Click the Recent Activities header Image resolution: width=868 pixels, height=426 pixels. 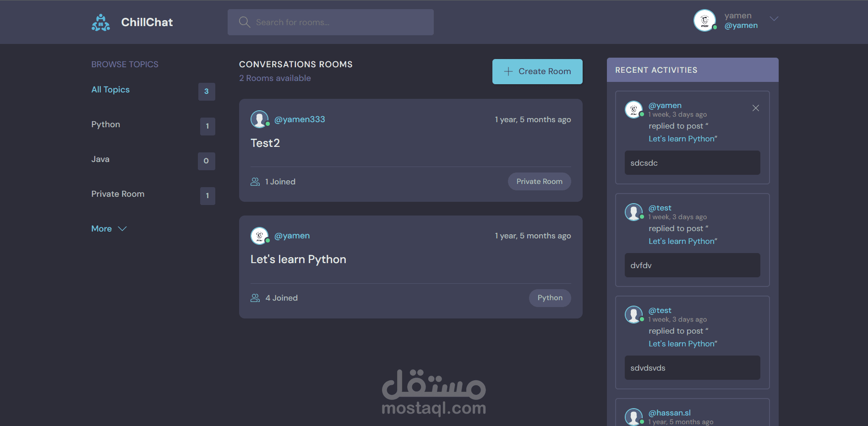(693, 70)
